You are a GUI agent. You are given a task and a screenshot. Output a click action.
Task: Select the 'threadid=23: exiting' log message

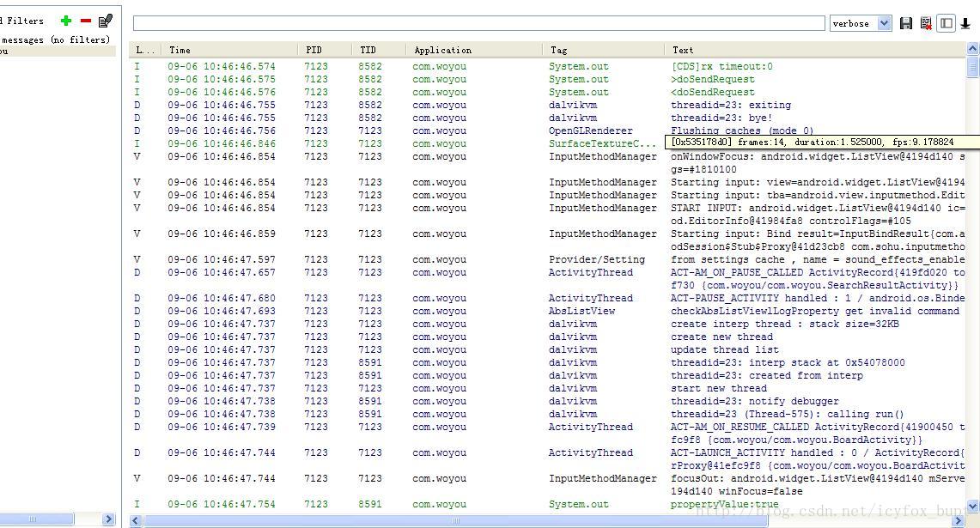coord(731,105)
